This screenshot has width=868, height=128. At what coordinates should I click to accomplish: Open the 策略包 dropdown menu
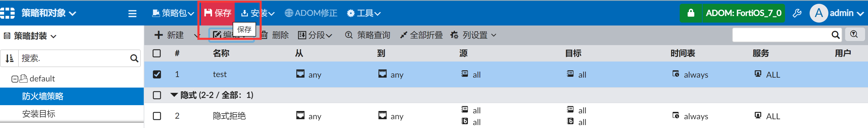tap(173, 13)
